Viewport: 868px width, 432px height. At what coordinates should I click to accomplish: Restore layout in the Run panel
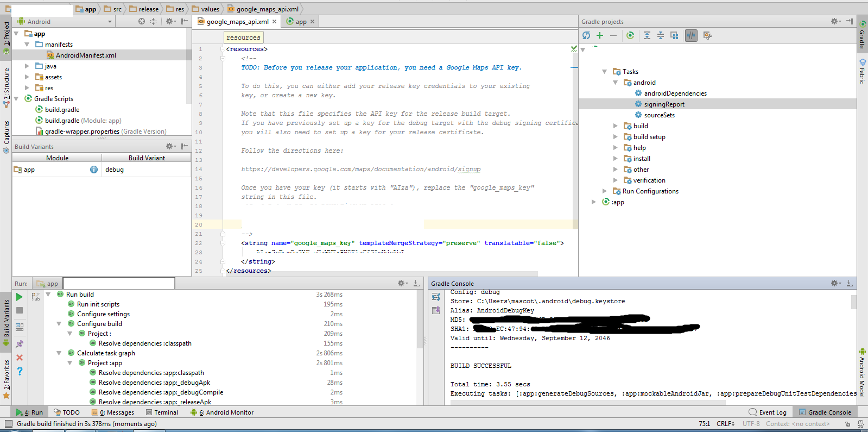(20, 327)
